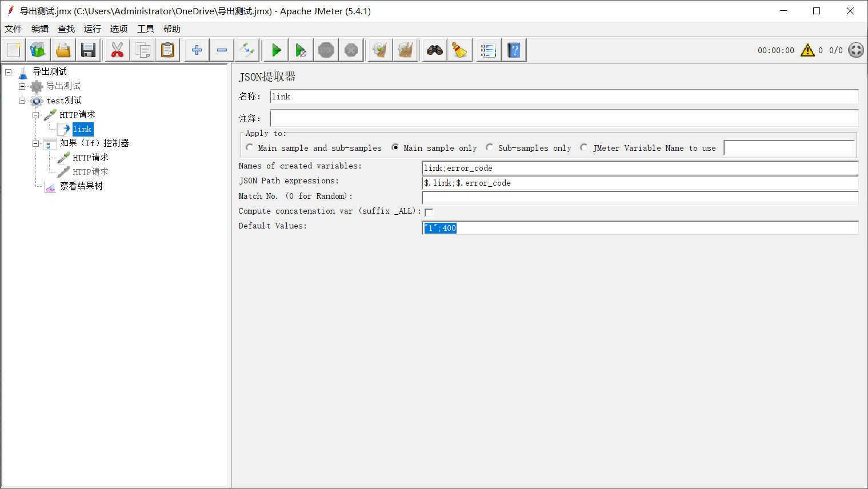Viewport: 868px width, 489px height.
Task: Save the test plan with floppy icon
Action: (88, 50)
